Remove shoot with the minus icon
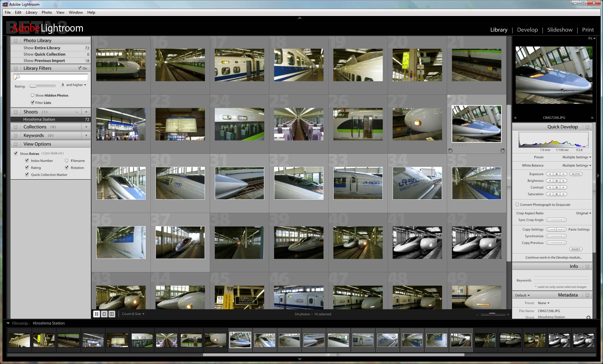Screen dimensions: 603x364 [77, 112]
